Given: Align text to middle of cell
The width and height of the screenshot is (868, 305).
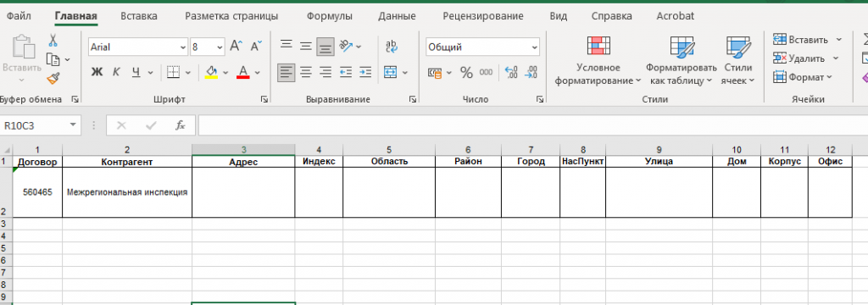Looking at the screenshot, I should click(x=305, y=47).
